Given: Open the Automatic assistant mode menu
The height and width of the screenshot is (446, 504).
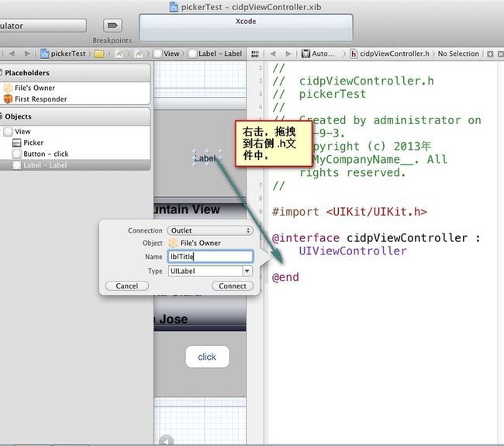Looking at the screenshot, I should coord(318,54).
